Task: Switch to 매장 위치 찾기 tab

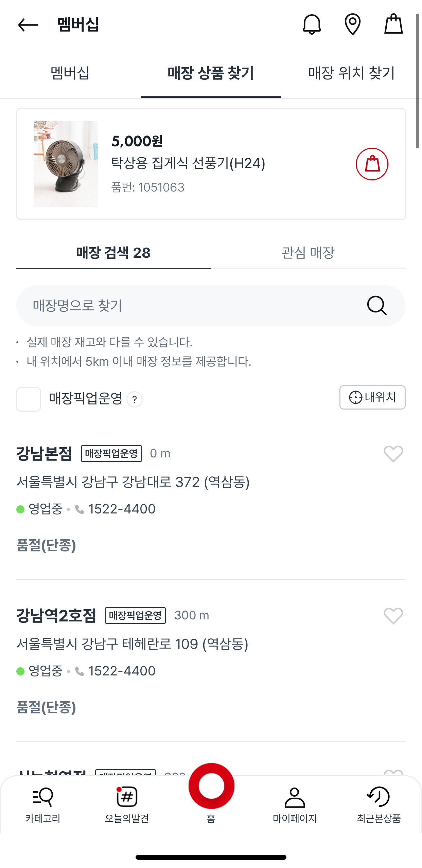Action: pos(351,73)
